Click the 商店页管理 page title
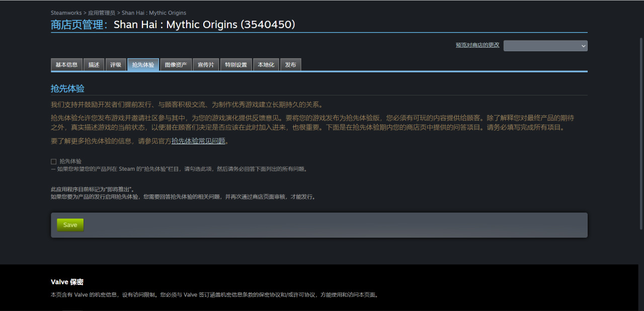The width and height of the screenshot is (644, 311). click(x=79, y=24)
